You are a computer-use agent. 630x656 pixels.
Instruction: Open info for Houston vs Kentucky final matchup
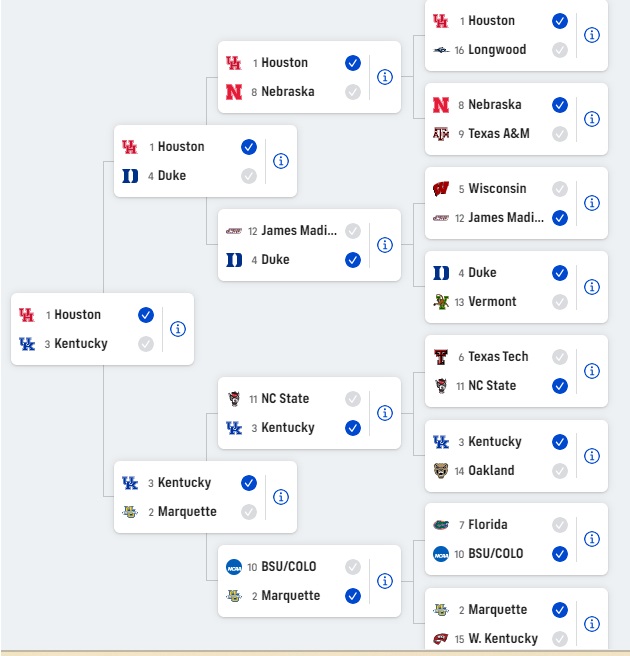pos(178,329)
